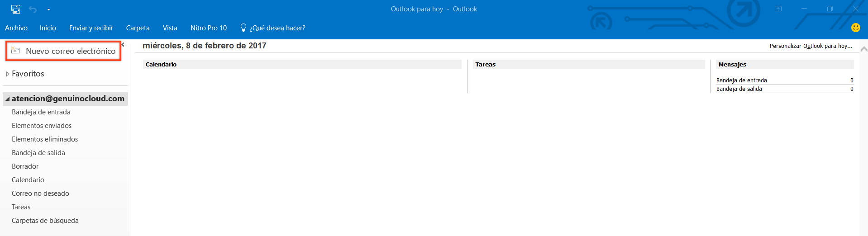
Task: Select the Borrador folder
Action: tap(25, 166)
